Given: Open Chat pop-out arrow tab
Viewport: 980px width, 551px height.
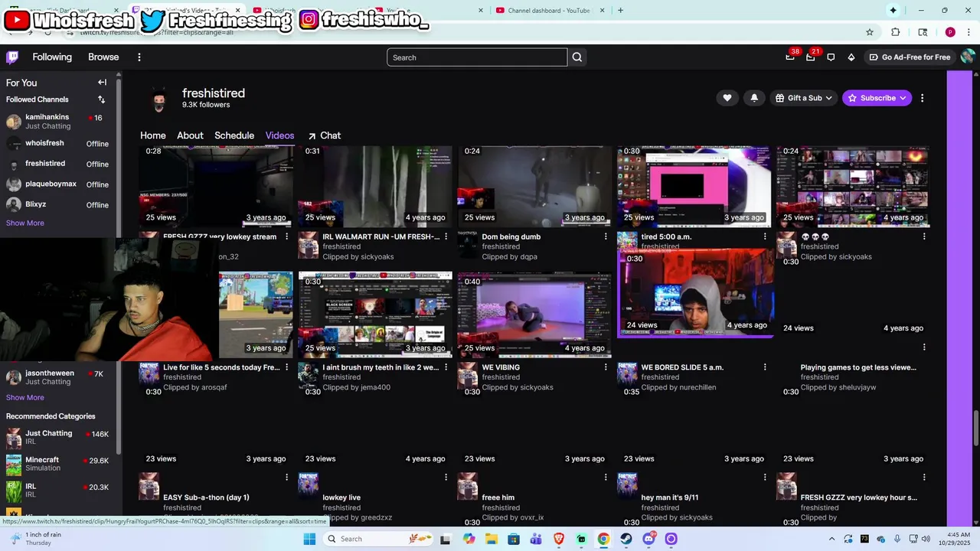Looking at the screenshot, I should (324, 135).
